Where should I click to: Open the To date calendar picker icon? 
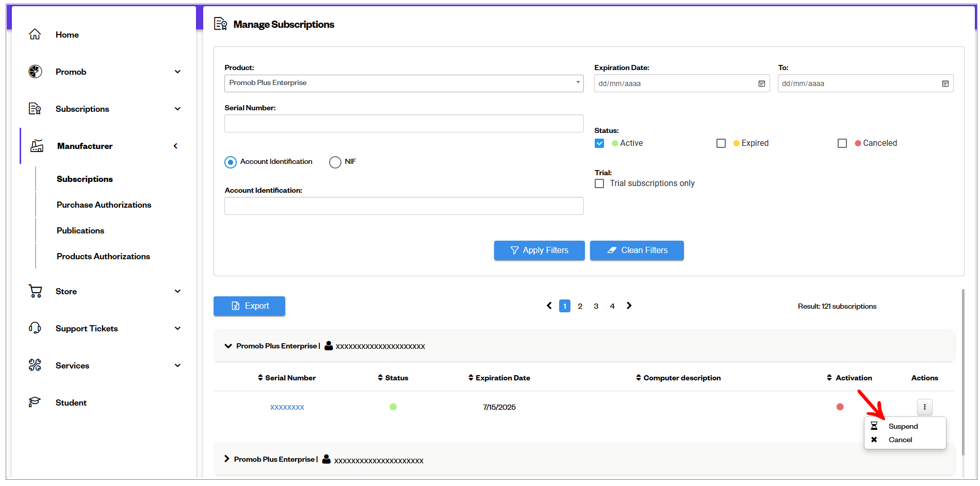[x=945, y=83]
